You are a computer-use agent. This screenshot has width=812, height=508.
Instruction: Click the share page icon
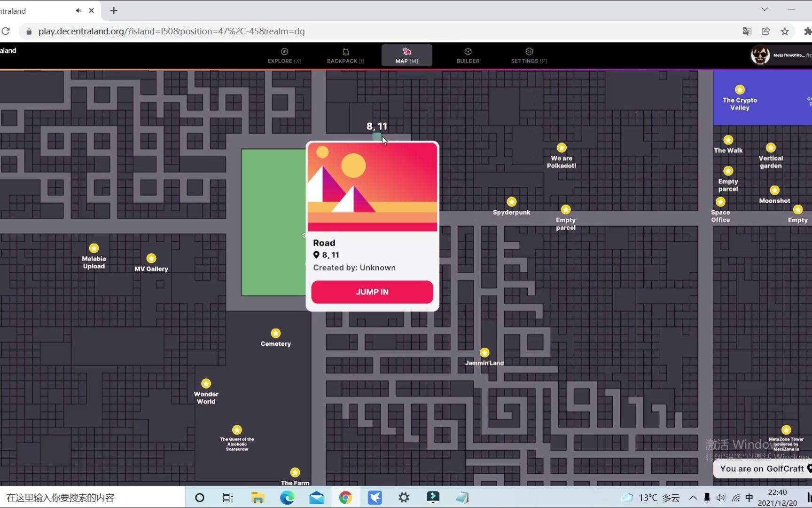point(765,31)
